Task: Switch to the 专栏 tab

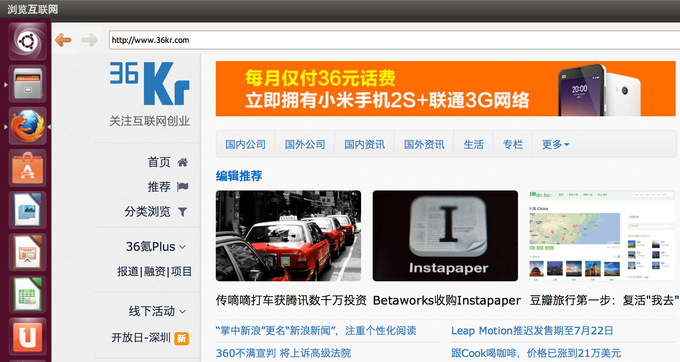Action: click(513, 144)
